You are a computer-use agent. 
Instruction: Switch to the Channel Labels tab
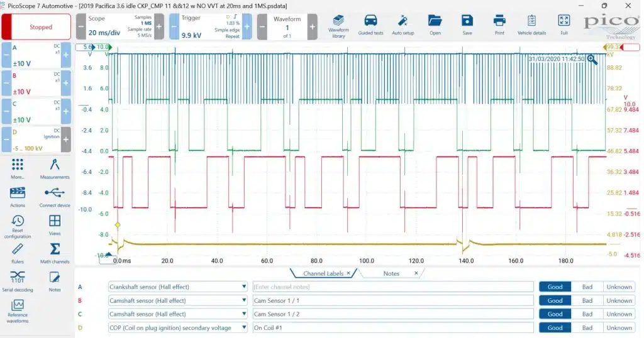point(323,273)
